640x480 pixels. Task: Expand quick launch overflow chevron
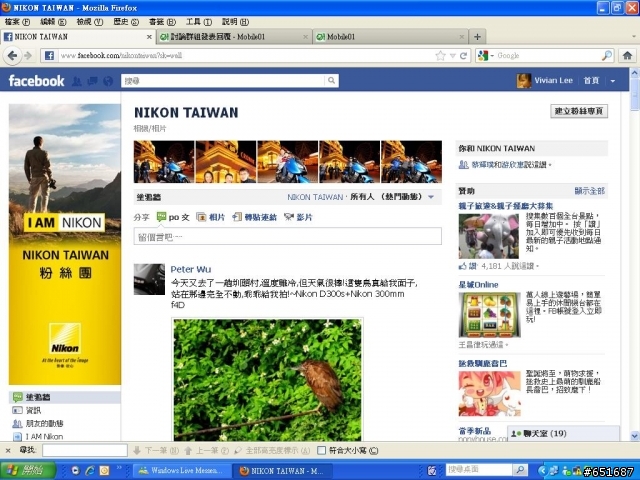coord(119,468)
